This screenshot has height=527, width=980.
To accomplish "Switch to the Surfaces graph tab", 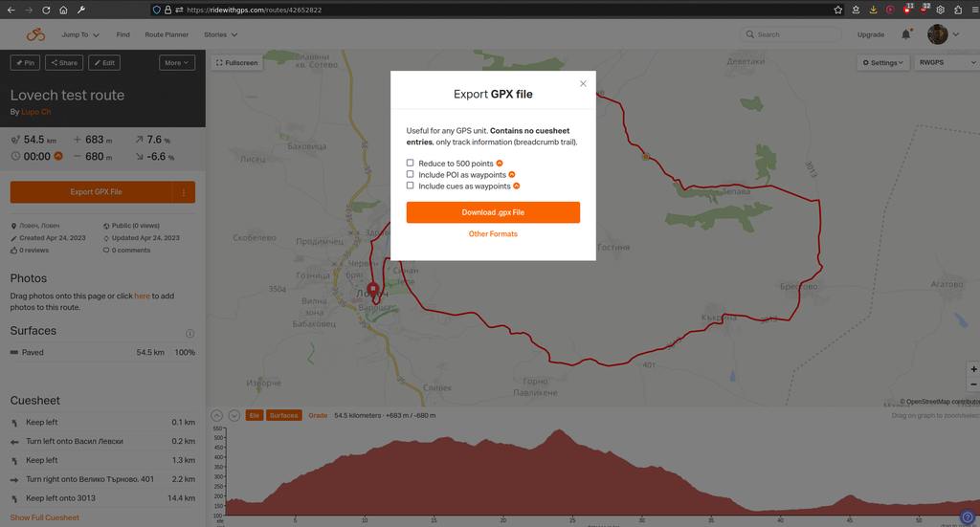I will (283, 415).
